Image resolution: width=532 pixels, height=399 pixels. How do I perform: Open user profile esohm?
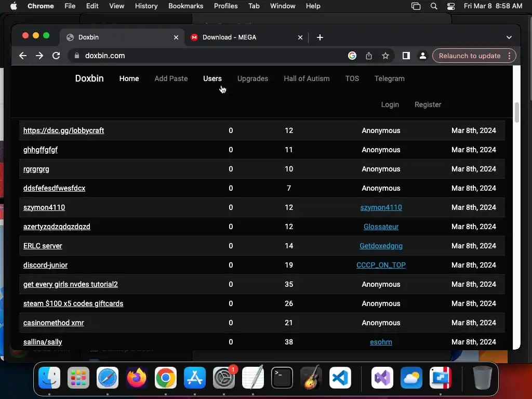coord(381,342)
